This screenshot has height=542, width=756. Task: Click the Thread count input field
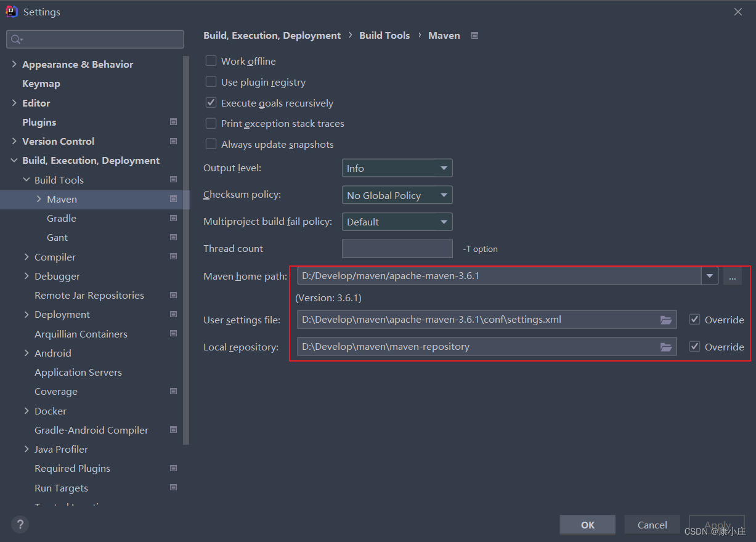397,249
